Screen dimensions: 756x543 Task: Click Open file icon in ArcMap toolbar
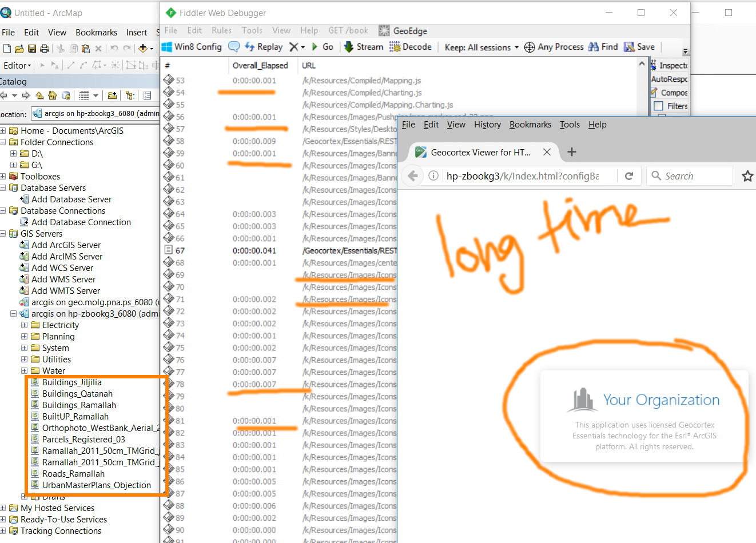click(19, 49)
